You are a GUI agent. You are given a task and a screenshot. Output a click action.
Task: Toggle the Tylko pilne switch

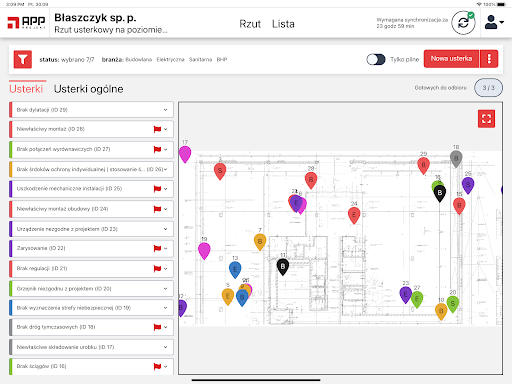[x=376, y=59]
